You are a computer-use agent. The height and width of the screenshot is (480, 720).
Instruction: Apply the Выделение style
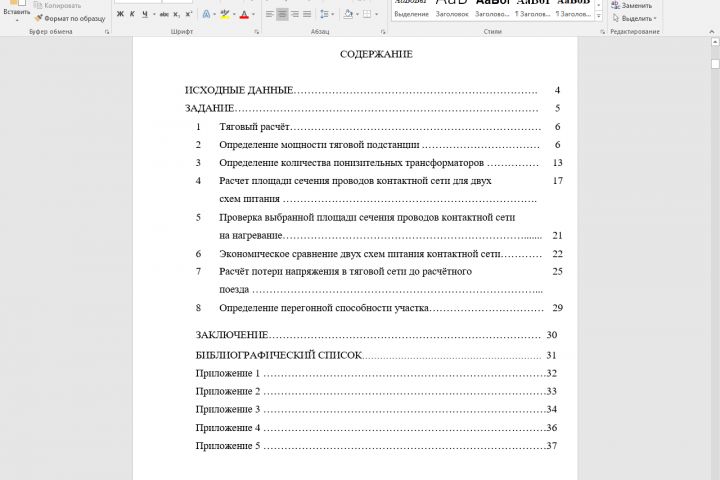point(411,8)
